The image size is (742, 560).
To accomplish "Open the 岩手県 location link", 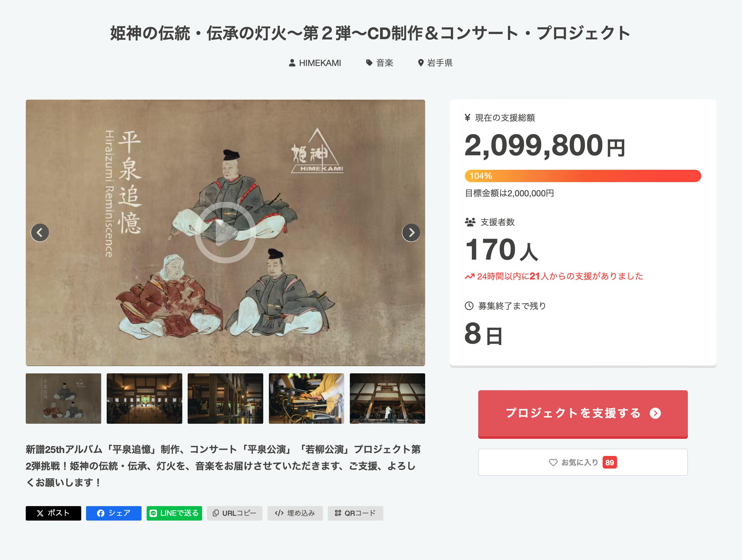I will tap(435, 63).
